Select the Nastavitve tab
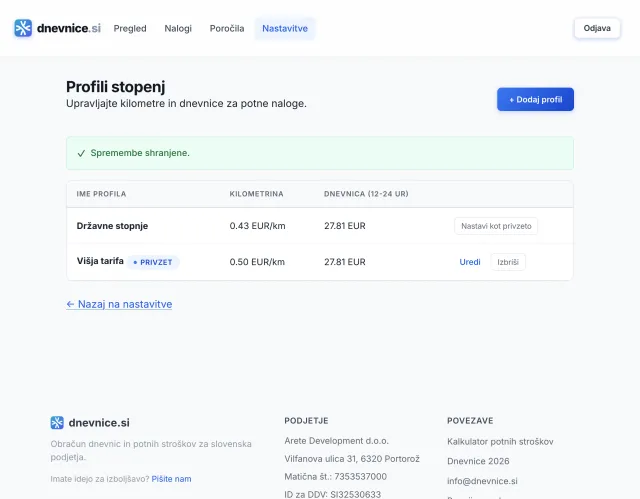Screen dimensions: 640x499 [285, 28]
